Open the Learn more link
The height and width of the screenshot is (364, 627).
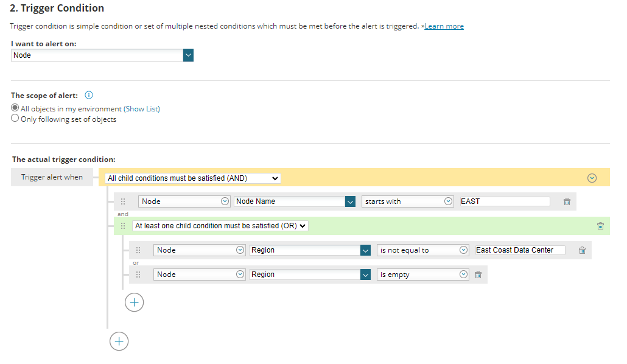tap(444, 26)
